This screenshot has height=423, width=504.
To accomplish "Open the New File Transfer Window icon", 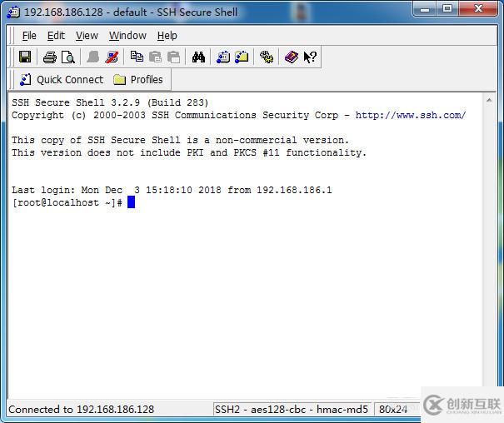I will coord(242,57).
